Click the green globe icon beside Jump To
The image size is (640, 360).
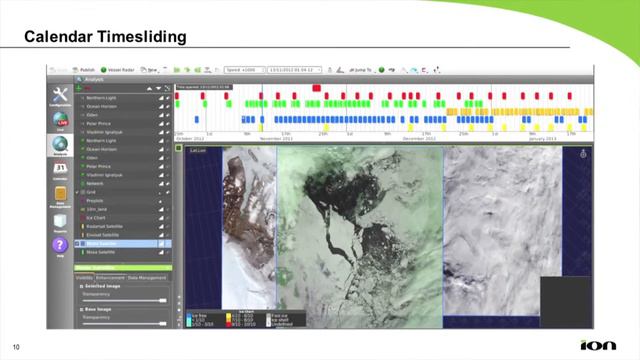click(x=381, y=70)
